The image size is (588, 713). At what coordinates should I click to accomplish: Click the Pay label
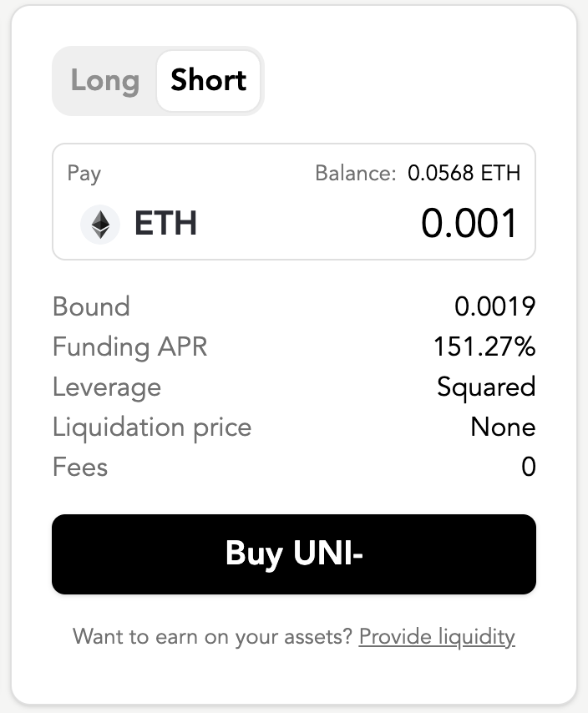pos(84,174)
